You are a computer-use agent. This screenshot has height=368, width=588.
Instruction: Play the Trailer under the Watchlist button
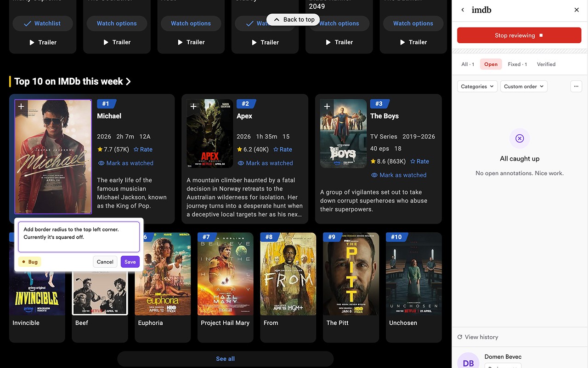click(43, 42)
